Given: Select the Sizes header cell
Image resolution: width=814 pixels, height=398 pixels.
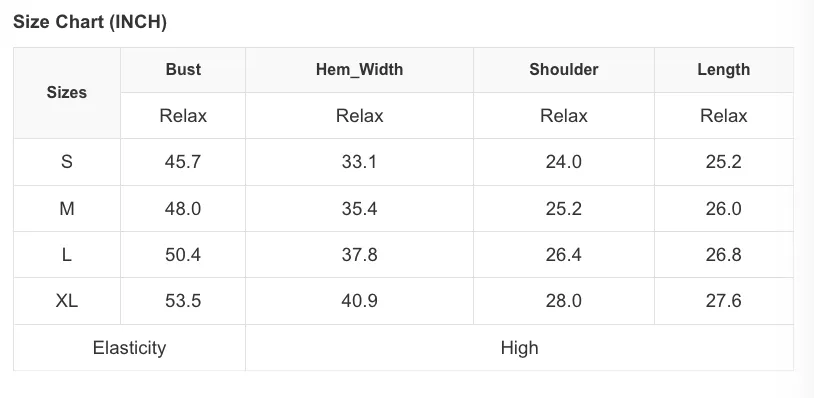Looking at the screenshot, I should pos(67,92).
